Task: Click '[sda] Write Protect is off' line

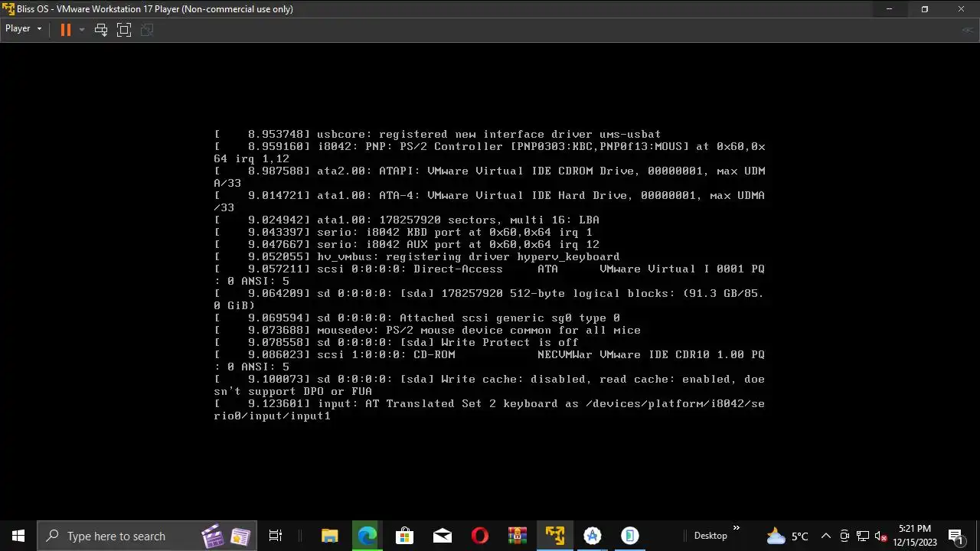Action: 397,342
